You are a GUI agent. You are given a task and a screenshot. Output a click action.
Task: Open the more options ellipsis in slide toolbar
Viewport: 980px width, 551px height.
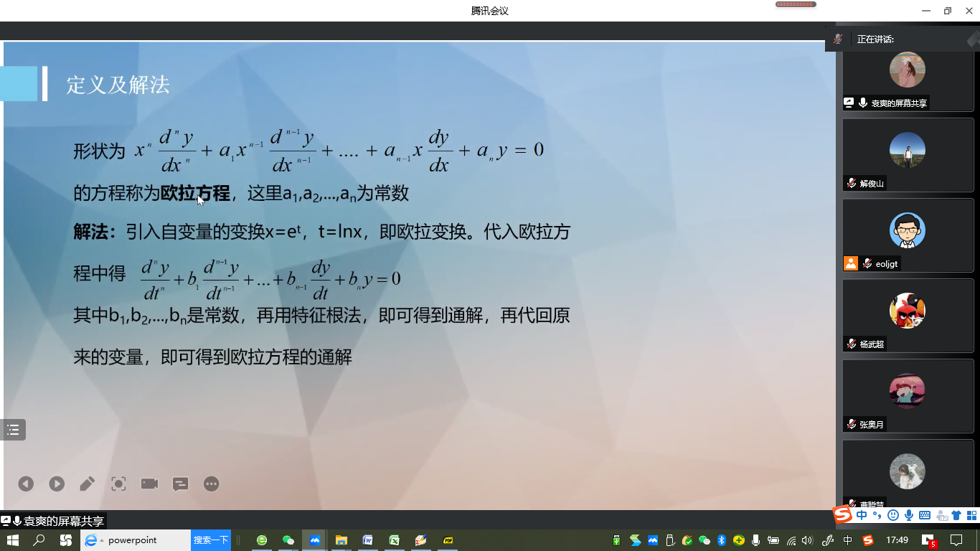coord(211,484)
